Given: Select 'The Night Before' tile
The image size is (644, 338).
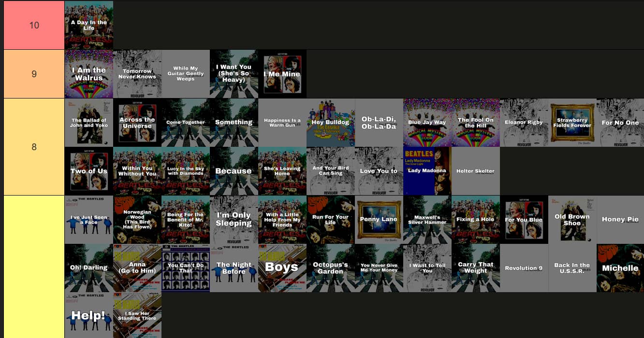Looking at the screenshot, I should 234,268.
